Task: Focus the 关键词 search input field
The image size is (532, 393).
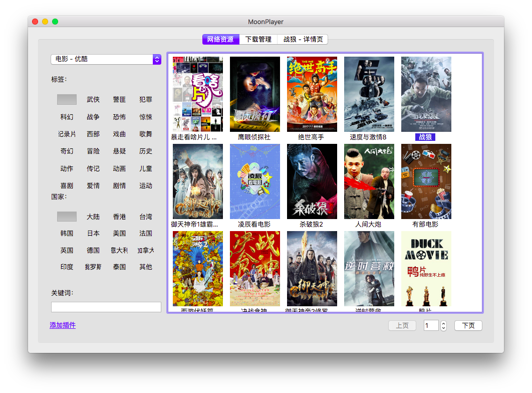Action: (106, 307)
